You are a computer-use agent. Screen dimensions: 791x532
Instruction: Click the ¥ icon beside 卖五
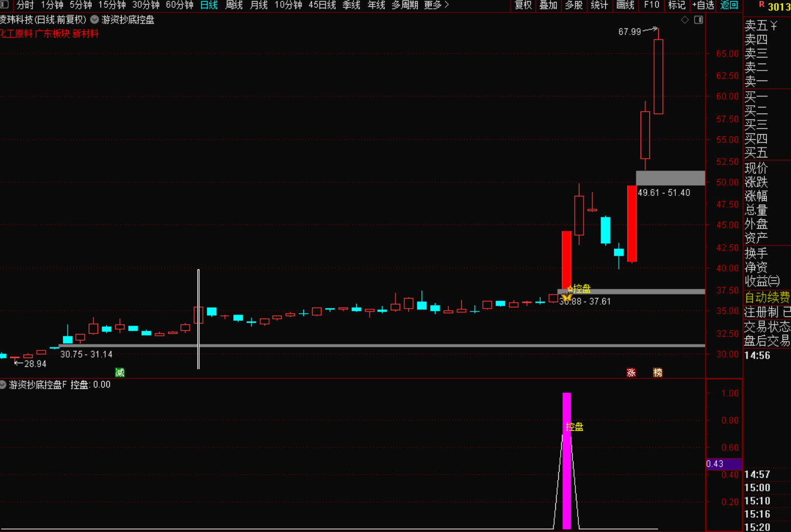[x=774, y=25]
